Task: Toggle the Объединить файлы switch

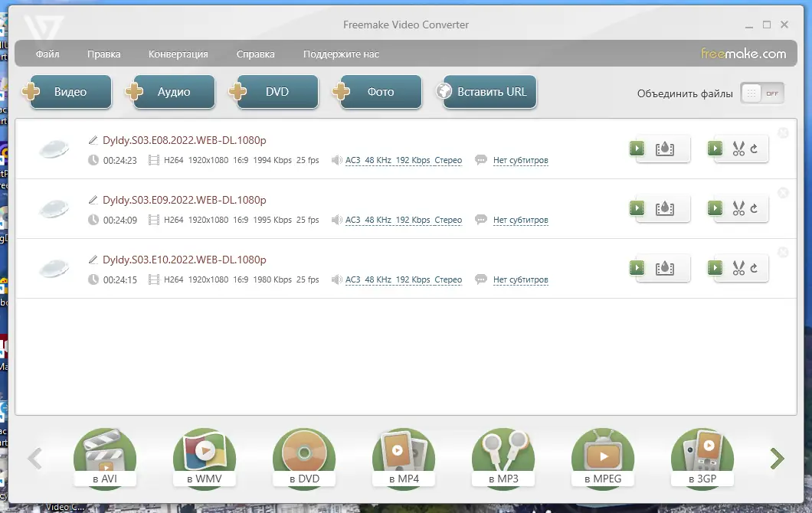Action: click(x=762, y=93)
